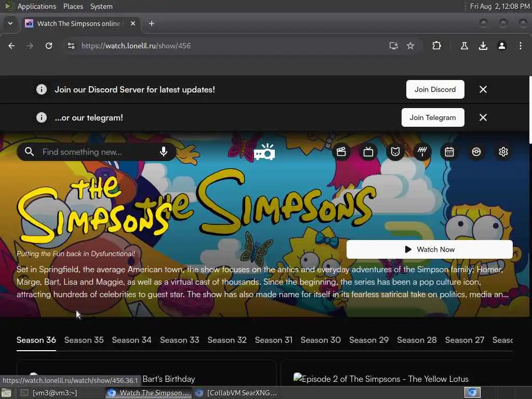
Task: Open the System menu
Action: (101, 6)
